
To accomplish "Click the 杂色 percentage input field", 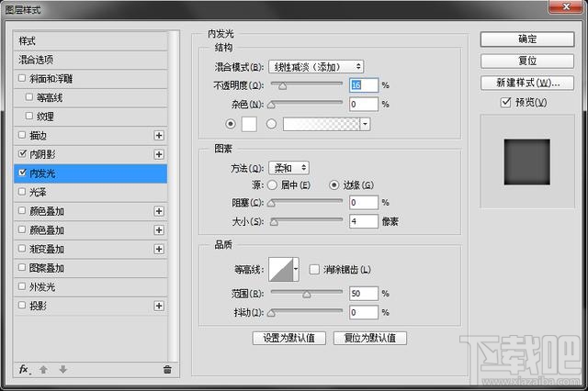I will pyautogui.click(x=364, y=104).
